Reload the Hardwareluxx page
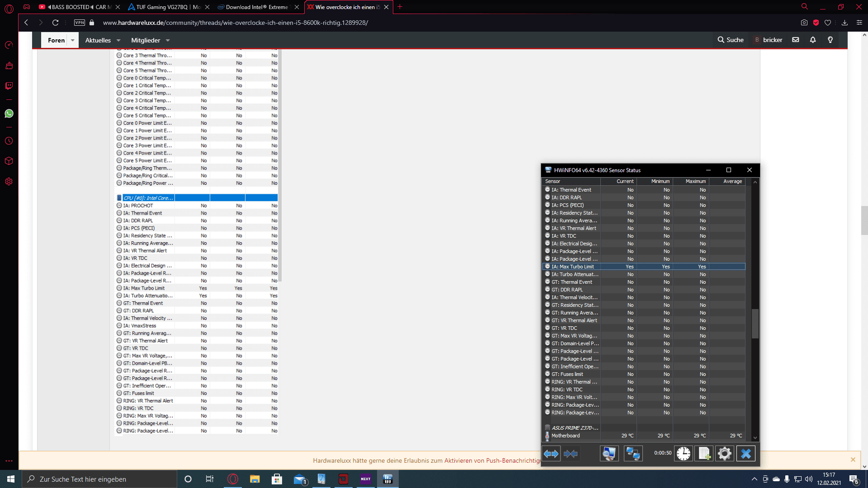The height and width of the screenshot is (488, 868). pyautogui.click(x=55, y=23)
